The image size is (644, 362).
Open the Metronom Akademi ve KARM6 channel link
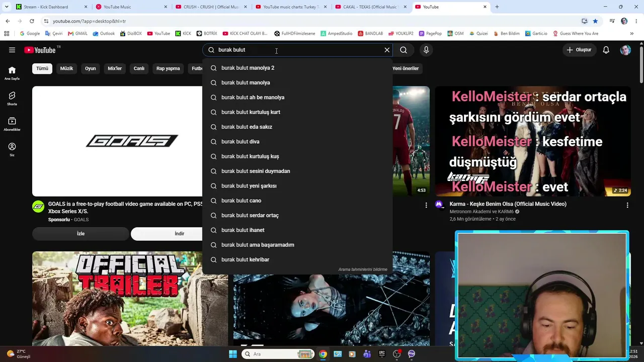coord(482,212)
